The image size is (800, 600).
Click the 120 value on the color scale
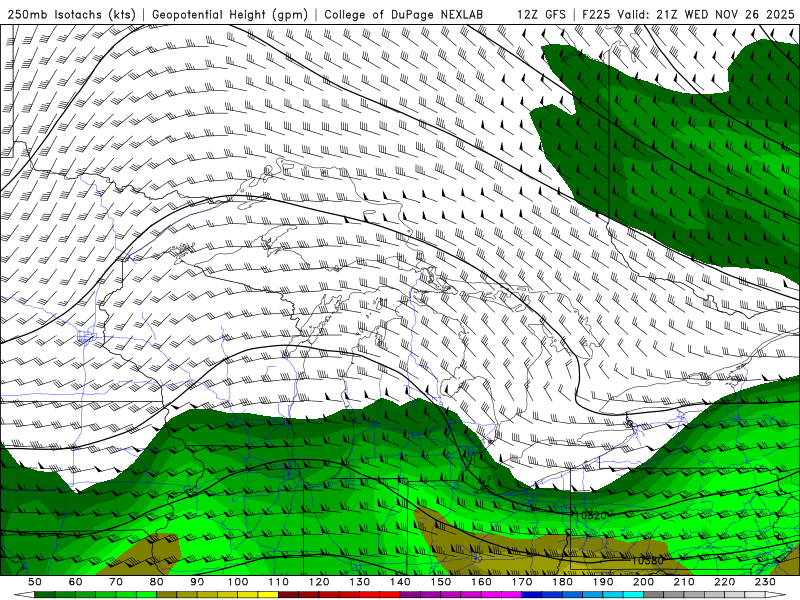pyautogui.click(x=319, y=582)
